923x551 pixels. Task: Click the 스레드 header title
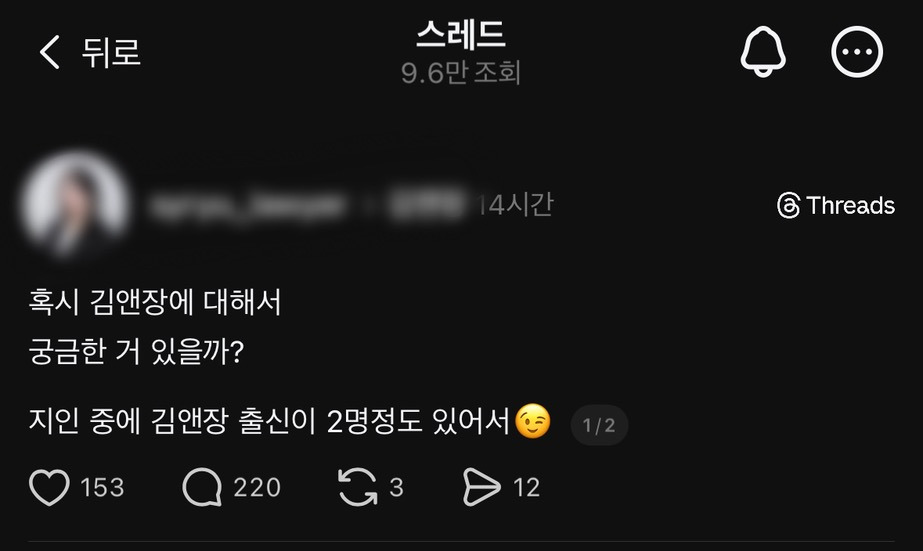[461, 34]
